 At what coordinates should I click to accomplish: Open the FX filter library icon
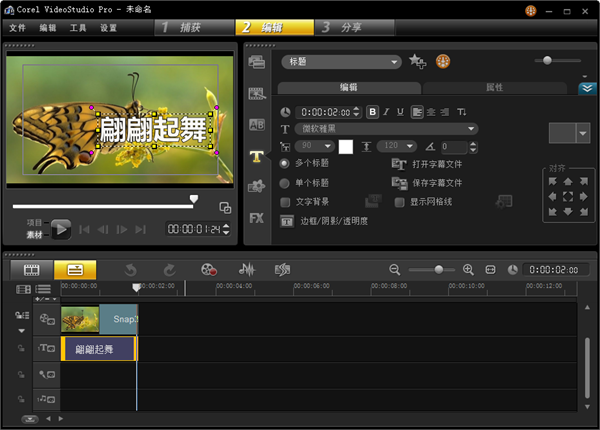tap(257, 217)
